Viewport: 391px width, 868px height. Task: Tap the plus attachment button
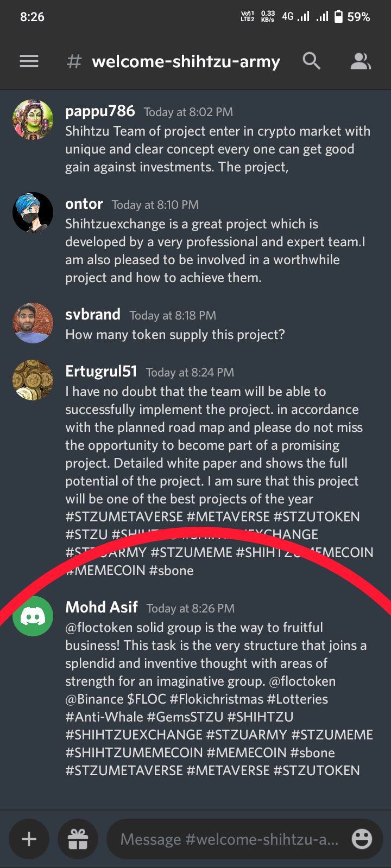pyautogui.click(x=29, y=839)
